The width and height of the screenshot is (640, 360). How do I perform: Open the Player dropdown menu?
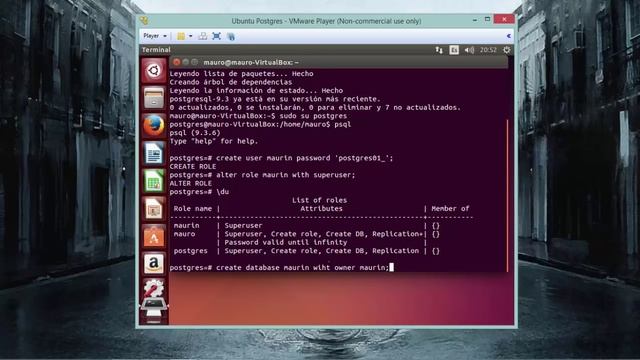pos(155,36)
